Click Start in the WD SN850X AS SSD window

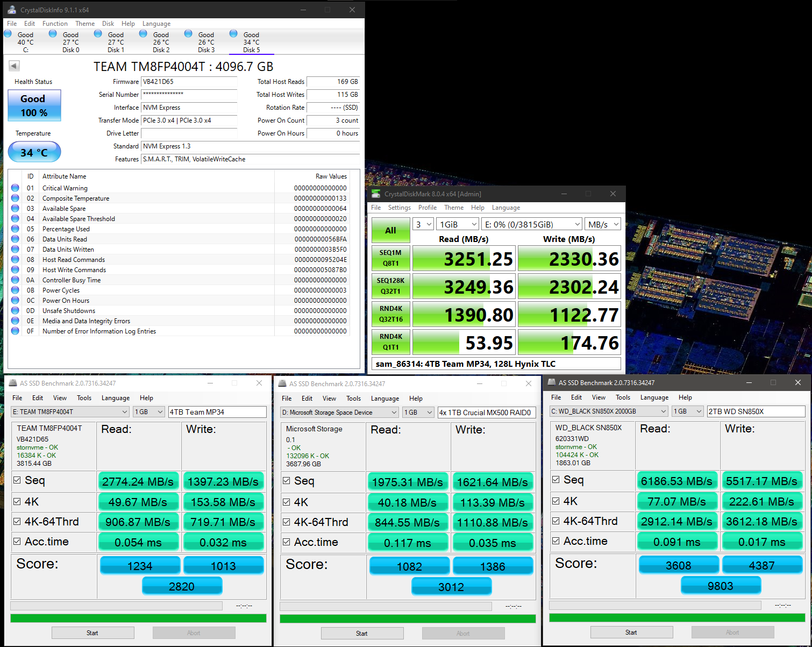(x=631, y=632)
